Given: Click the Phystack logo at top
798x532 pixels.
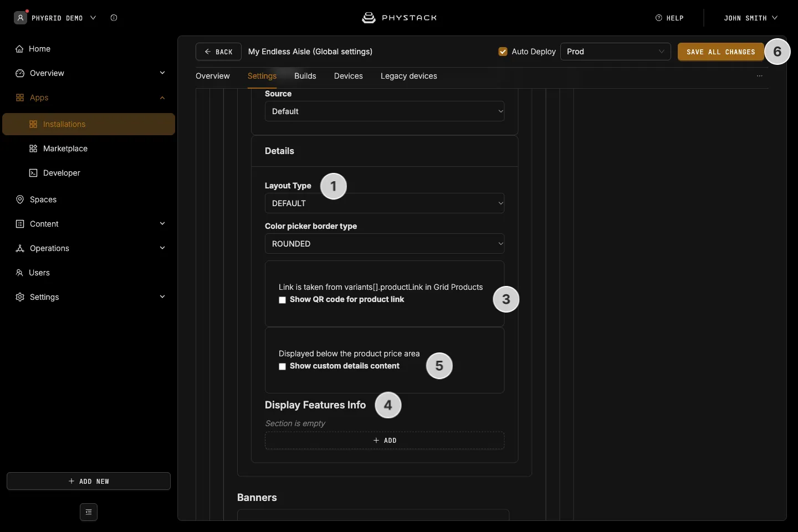Looking at the screenshot, I should (x=399, y=18).
